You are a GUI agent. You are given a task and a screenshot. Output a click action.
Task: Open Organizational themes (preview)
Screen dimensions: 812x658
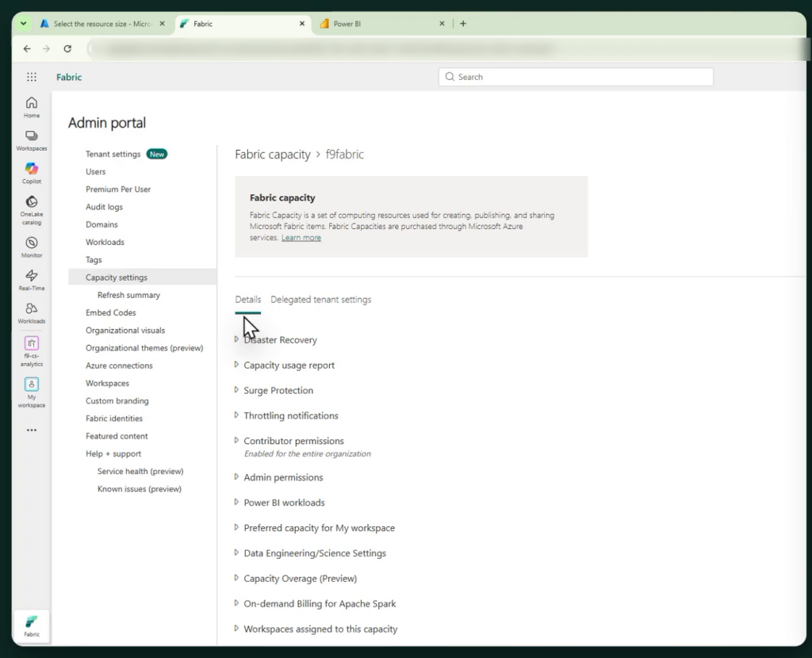coord(144,348)
